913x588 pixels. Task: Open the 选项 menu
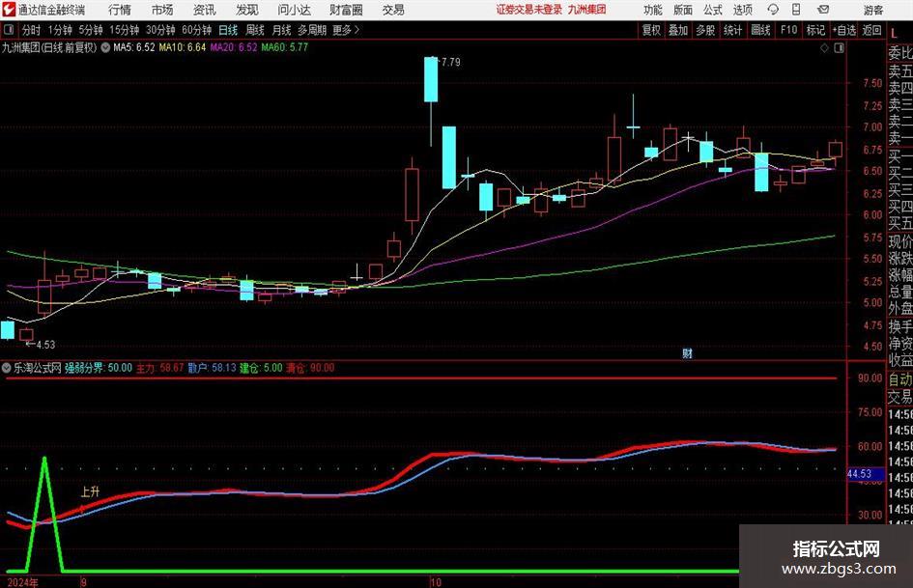pyautogui.click(x=742, y=10)
